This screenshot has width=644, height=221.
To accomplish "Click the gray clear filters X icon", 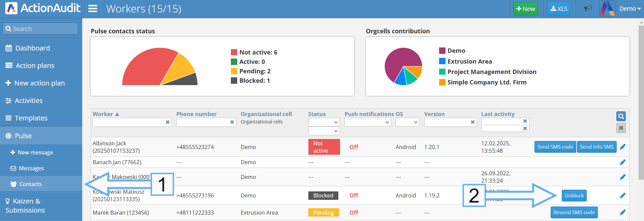I will click(621, 128).
